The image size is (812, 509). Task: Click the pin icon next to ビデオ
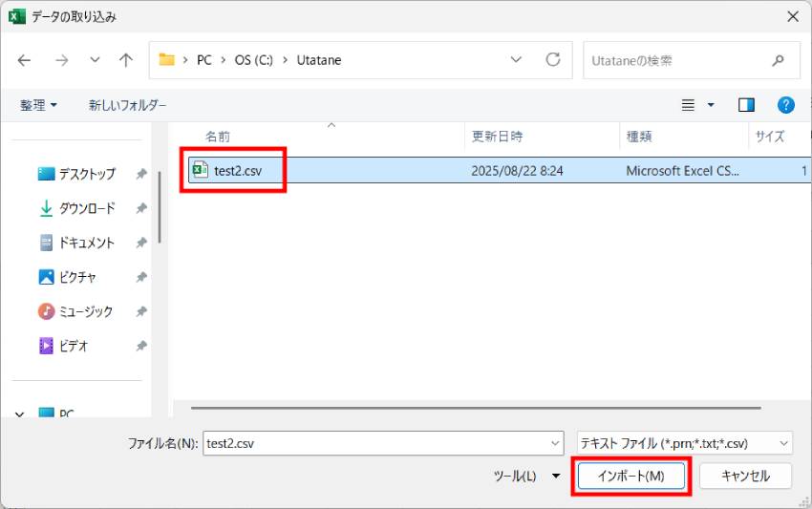coord(141,346)
